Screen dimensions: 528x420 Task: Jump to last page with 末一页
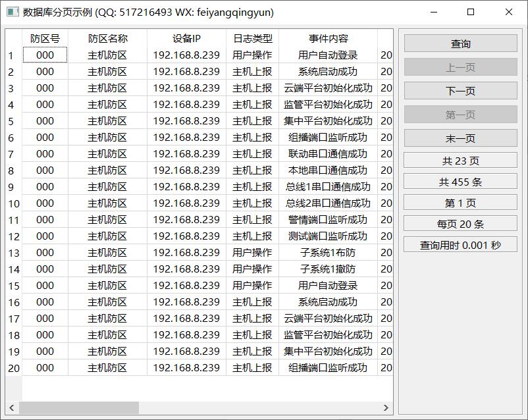460,138
